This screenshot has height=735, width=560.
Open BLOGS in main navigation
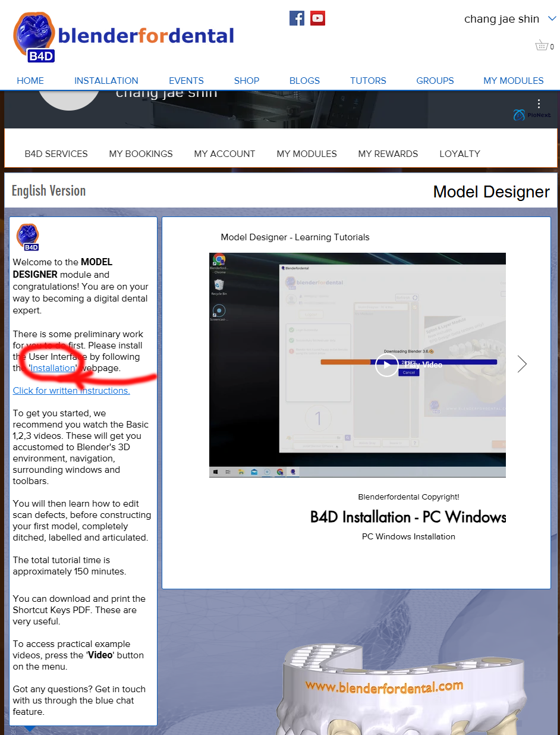(304, 81)
